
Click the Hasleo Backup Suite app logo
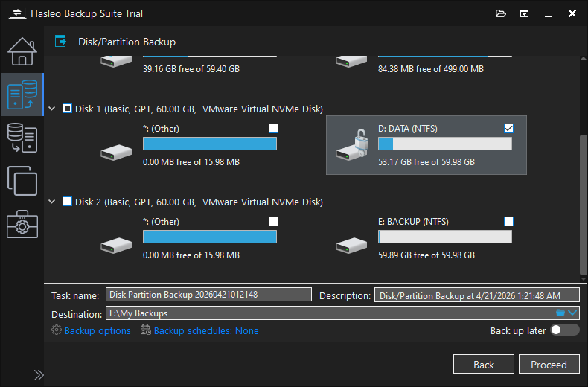click(x=17, y=13)
